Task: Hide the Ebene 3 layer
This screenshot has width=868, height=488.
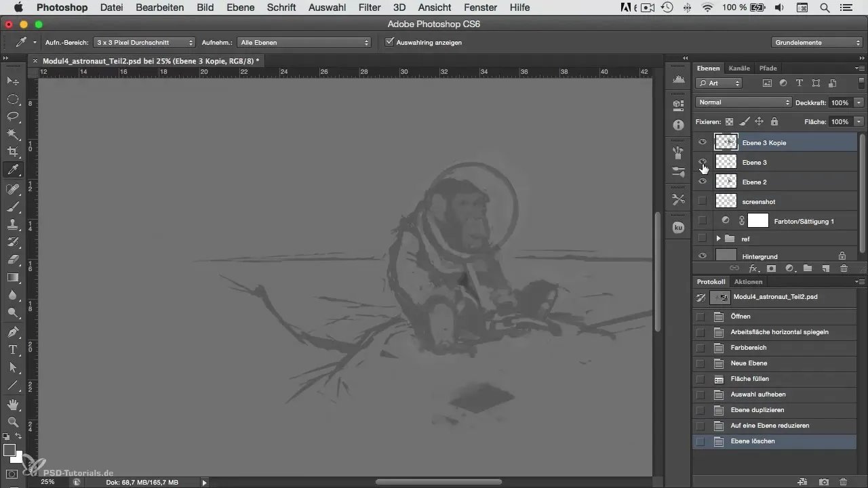Action: point(703,162)
